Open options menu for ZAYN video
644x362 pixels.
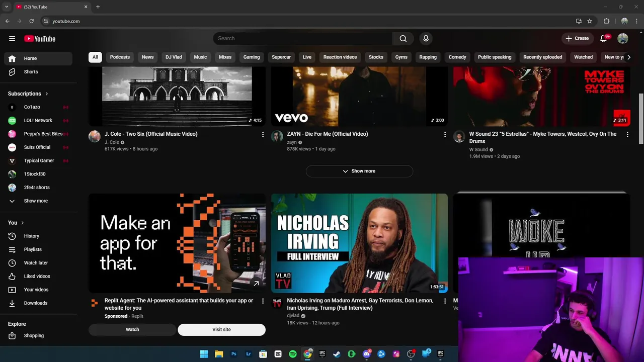[x=445, y=134]
